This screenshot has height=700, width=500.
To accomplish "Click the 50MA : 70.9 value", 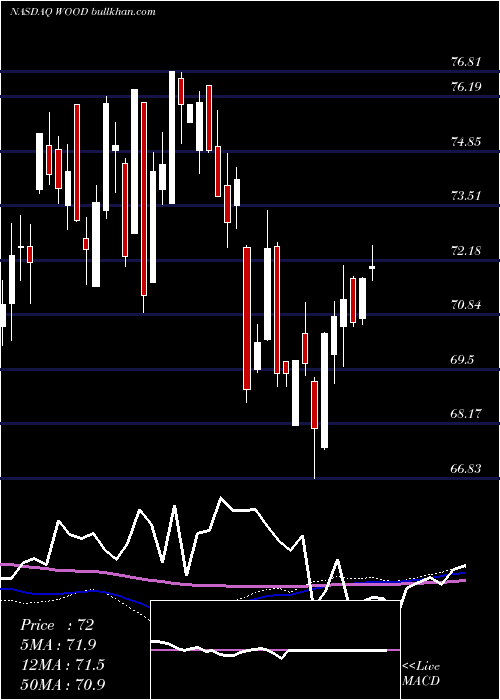I will (x=63, y=684).
